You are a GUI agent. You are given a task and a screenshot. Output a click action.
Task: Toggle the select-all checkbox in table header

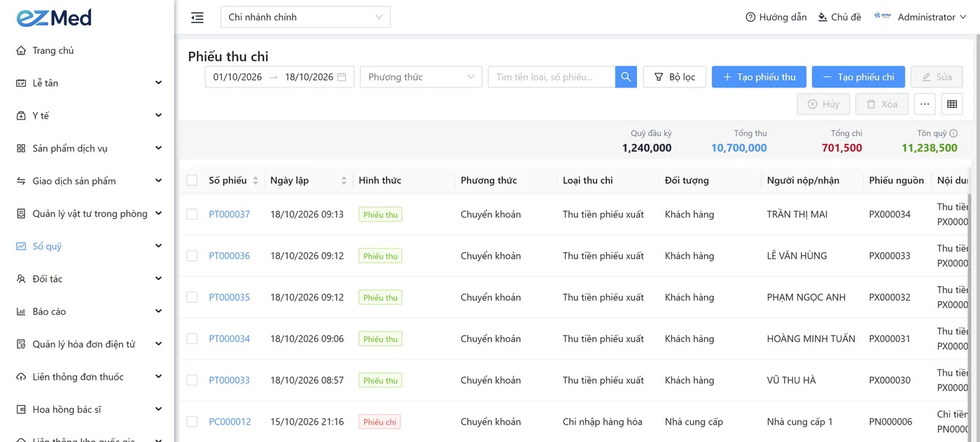click(192, 180)
